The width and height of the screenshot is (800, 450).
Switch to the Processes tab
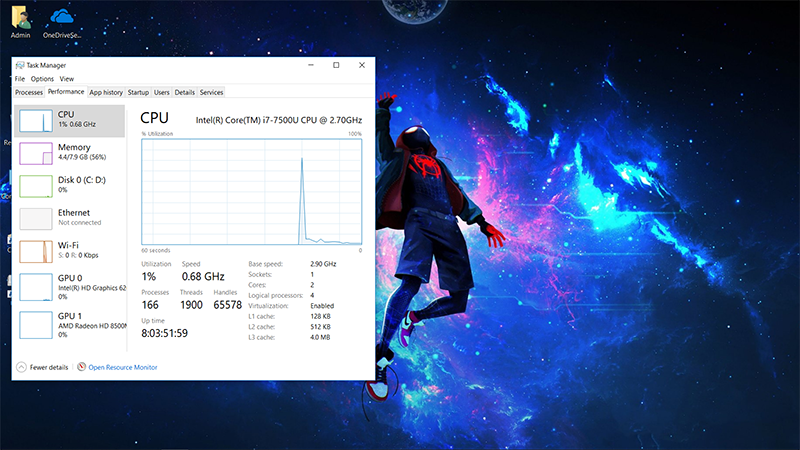tap(29, 92)
